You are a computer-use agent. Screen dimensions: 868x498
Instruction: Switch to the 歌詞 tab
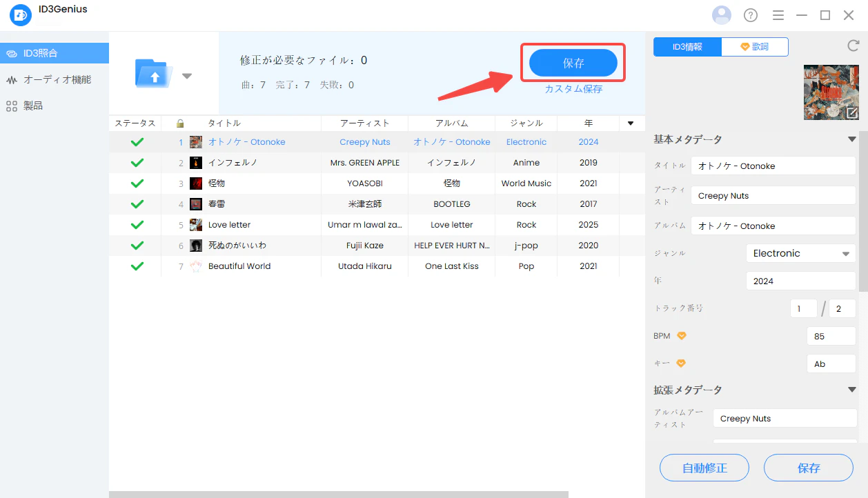click(x=755, y=47)
